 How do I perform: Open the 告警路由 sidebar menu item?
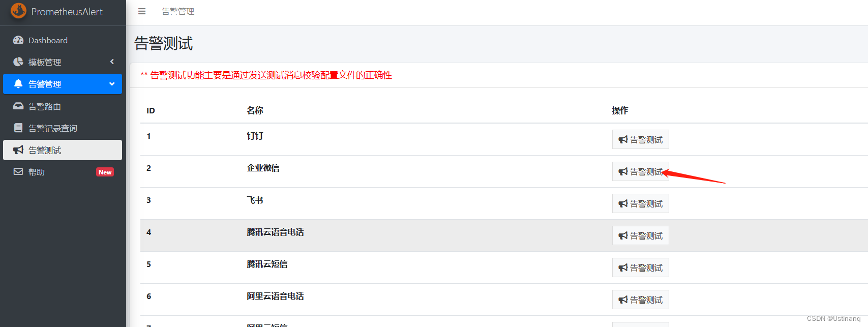[x=44, y=106]
